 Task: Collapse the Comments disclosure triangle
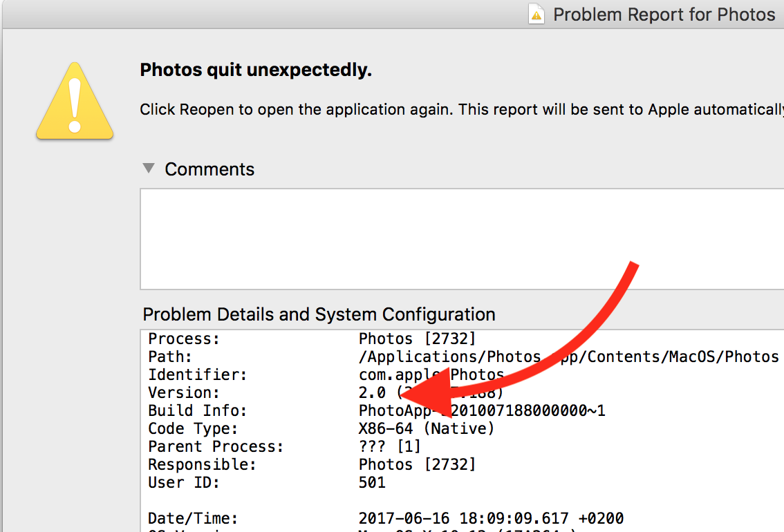click(x=148, y=169)
